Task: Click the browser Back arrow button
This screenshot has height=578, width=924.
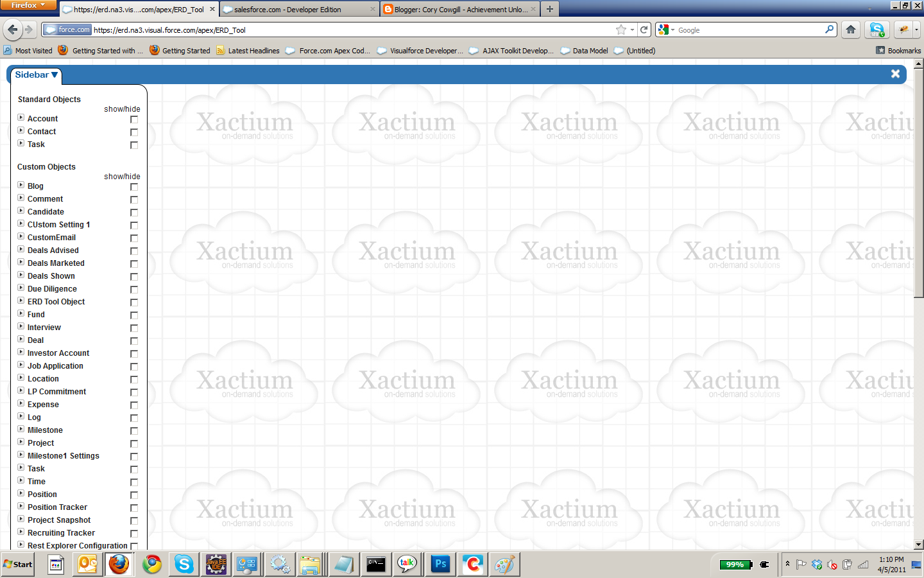Action: 13,30
